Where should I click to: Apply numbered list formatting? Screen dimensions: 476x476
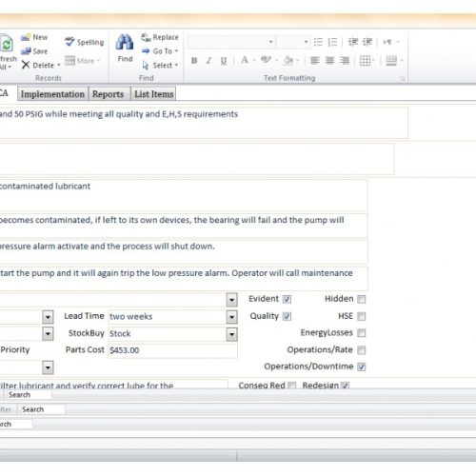coord(332,42)
